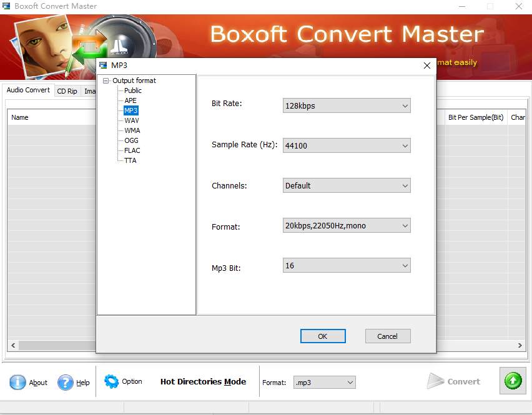Click file list scrollbar left arrow
Image resolution: width=532 pixels, height=415 pixels.
click(13, 345)
